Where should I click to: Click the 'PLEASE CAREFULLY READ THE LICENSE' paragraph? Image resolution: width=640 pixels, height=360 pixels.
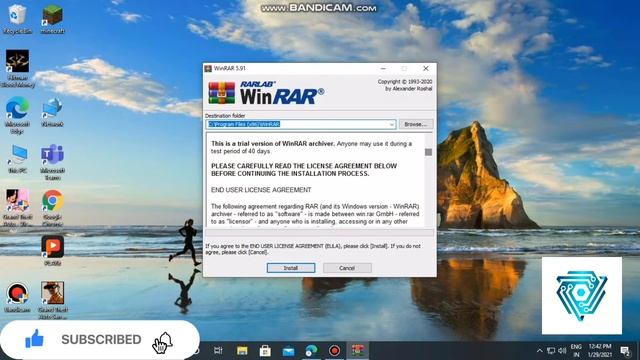tap(304, 170)
